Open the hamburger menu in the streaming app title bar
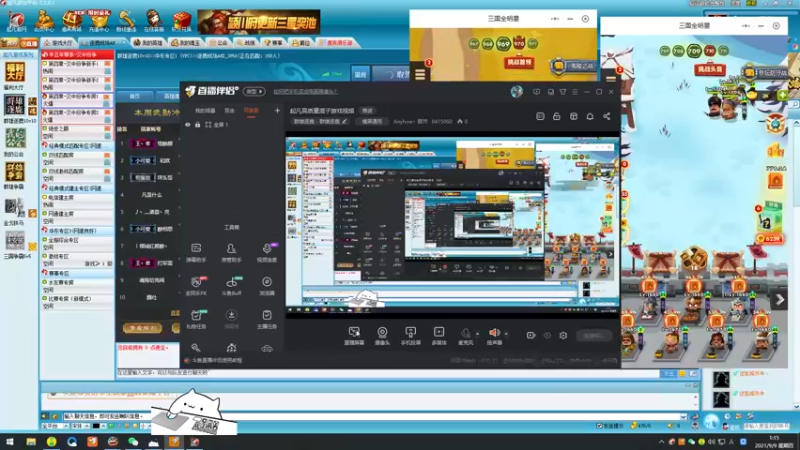Screen dimensions: 800x450 575,92
